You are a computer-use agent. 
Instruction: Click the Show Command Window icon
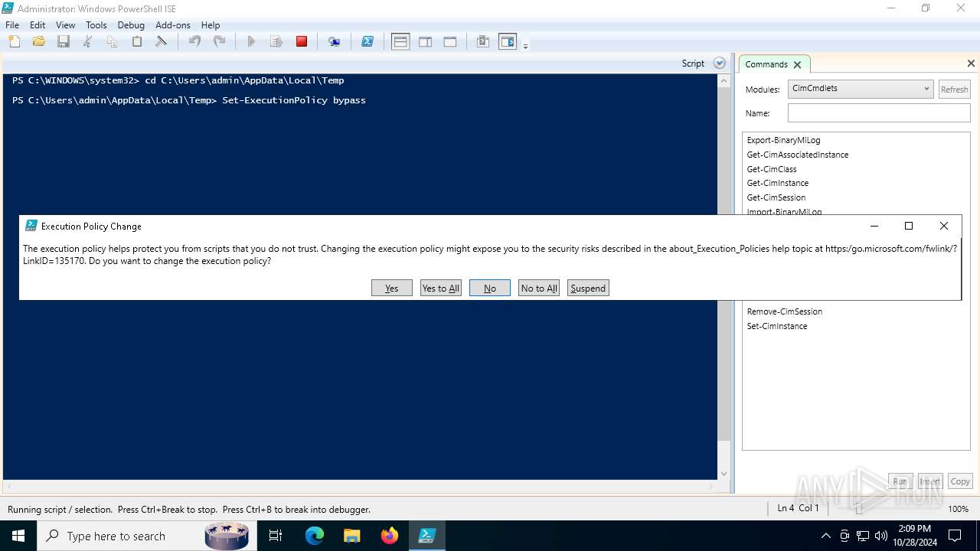(483, 41)
